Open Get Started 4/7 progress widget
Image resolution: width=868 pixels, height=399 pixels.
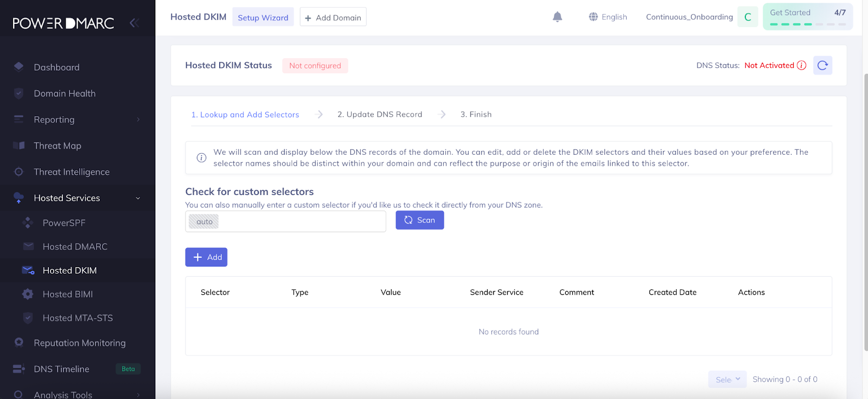point(808,17)
